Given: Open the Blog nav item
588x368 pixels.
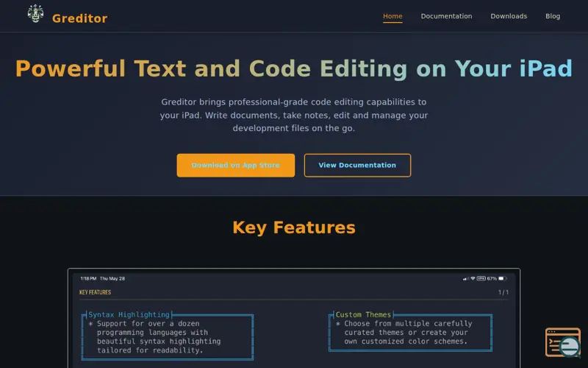Looking at the screenshot, I should tap(553, 16).
